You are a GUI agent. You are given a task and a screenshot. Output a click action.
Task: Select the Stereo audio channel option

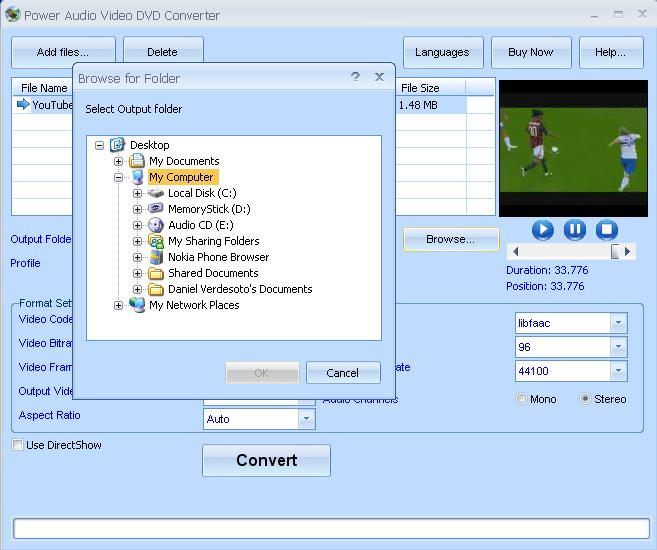(585, 399)
